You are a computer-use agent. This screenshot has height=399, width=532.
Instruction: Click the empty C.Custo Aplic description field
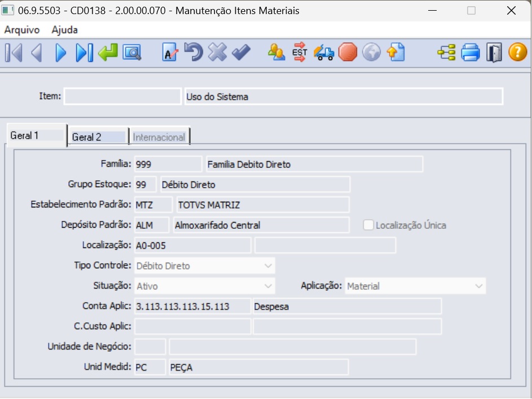point(347,327)
